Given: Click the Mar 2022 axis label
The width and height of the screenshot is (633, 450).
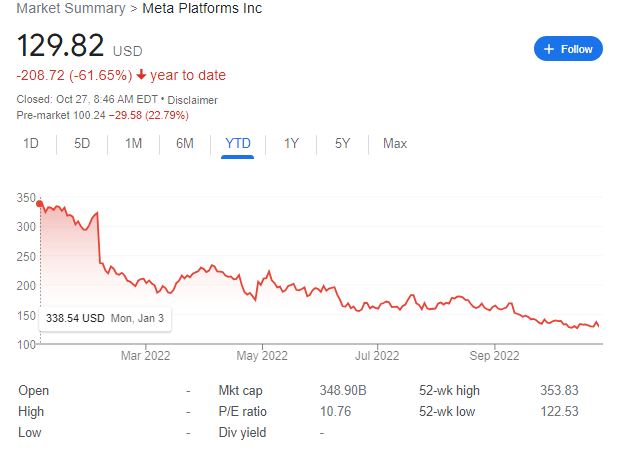Looking at the screenshot, I should pos(145,353).
